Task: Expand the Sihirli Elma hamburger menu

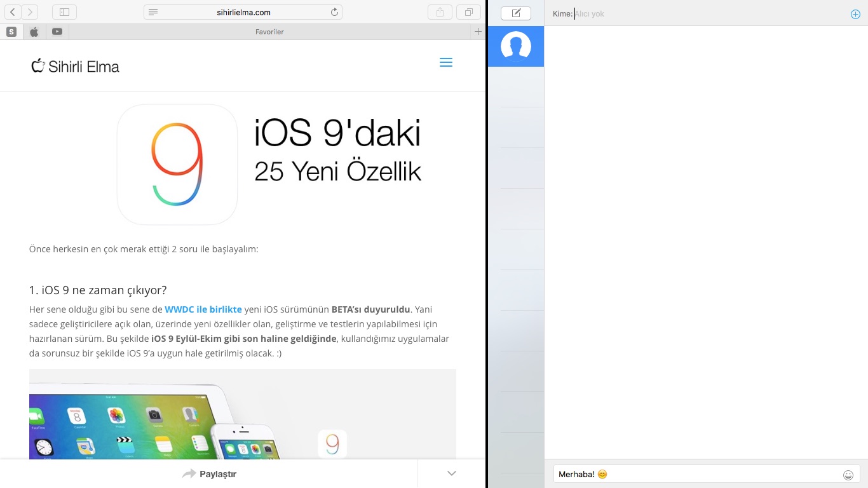Action: (x=446, y=62)
